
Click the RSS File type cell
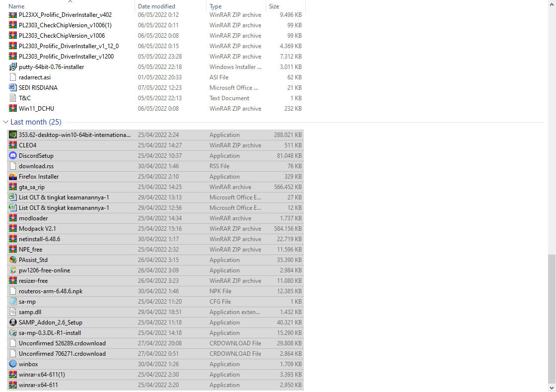click(219, 166)
